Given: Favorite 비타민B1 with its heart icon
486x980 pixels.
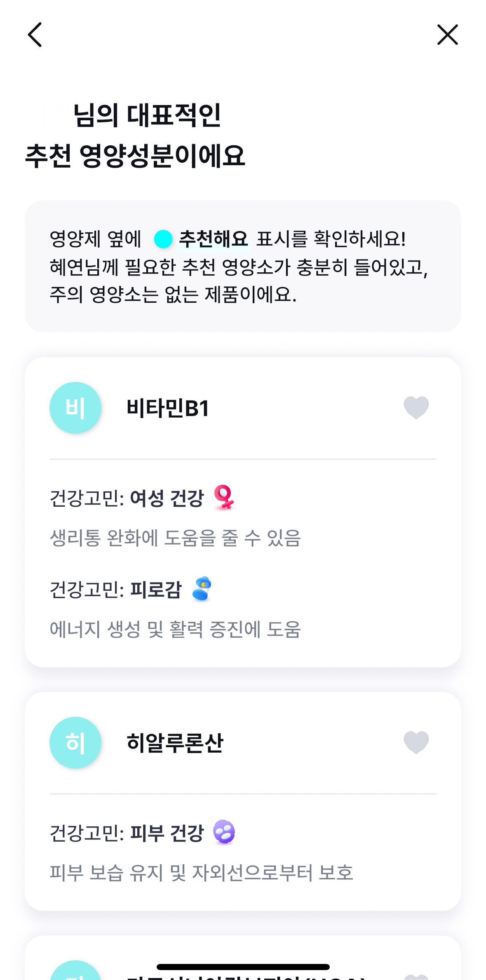Looking at the screenshot, I should [x=416, y=407].
